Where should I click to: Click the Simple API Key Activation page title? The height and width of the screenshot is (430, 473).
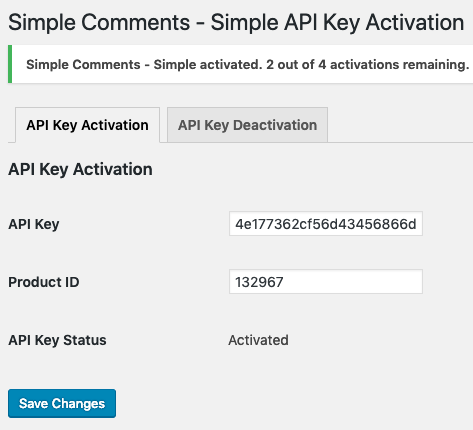pyautogui.click(x=337, y=23)
